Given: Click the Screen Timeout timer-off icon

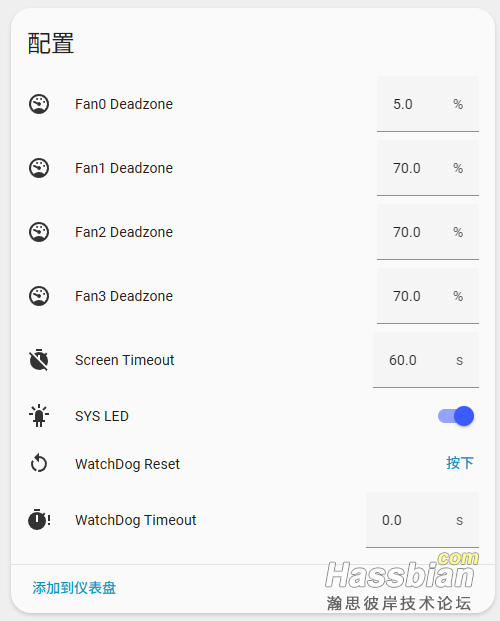Looking at the screenshot, I should 39,360.
